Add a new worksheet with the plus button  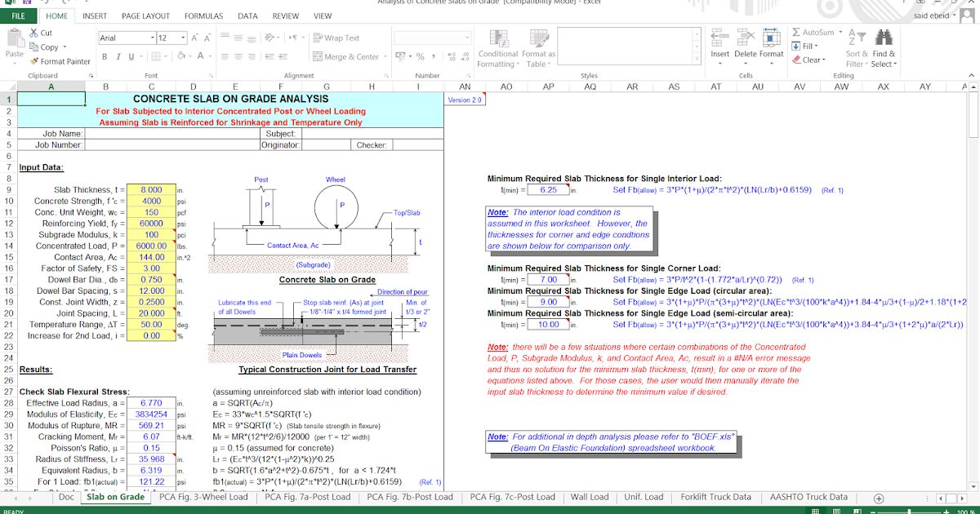click(x=877, y=496)
